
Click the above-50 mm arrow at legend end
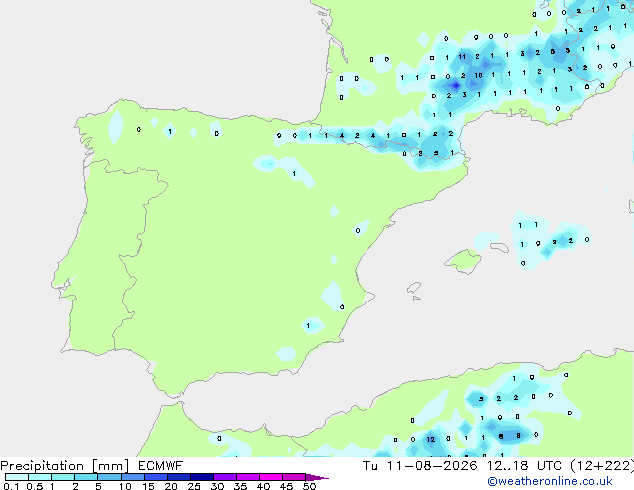coord(317,477)
